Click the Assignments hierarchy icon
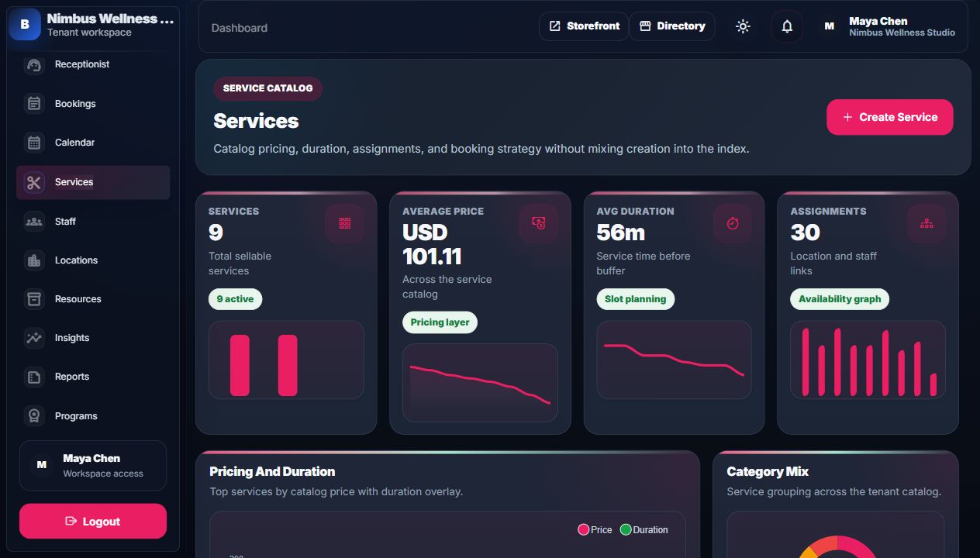980x558 pixels. [x=927, y=223]
